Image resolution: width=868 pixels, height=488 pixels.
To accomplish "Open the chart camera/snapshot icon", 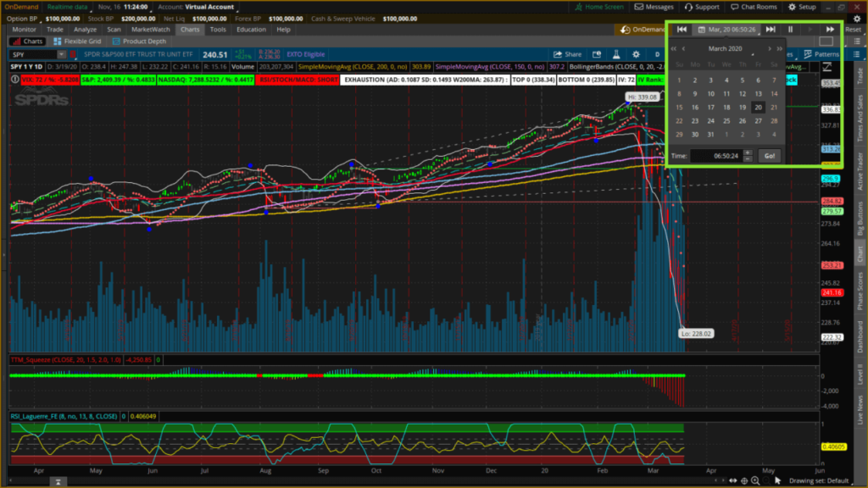I will click(x=596, y=54).
